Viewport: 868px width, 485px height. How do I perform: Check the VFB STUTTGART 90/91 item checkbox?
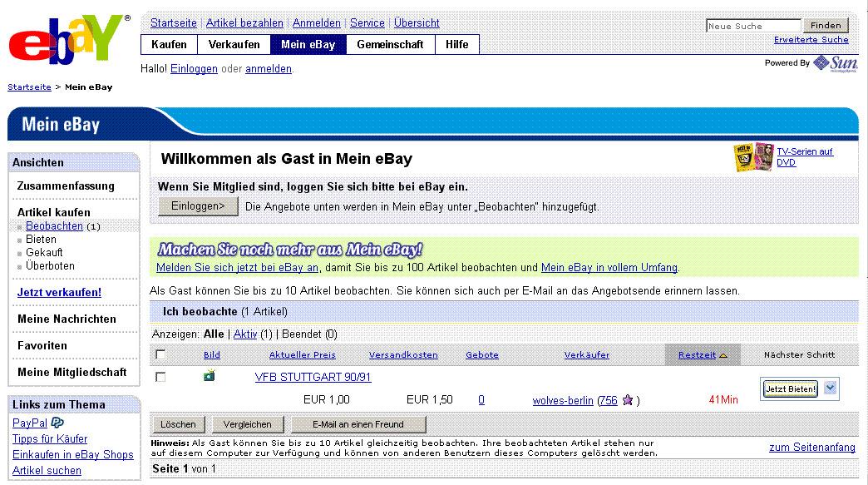coord(160,377)
